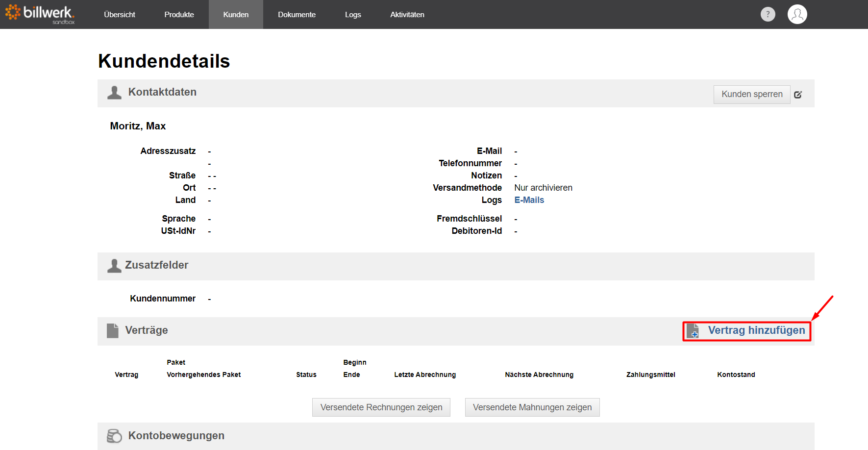Viewport: 868px width, 450px height.
Task: Click the Kontostand column header
Action: click(736, 375)
